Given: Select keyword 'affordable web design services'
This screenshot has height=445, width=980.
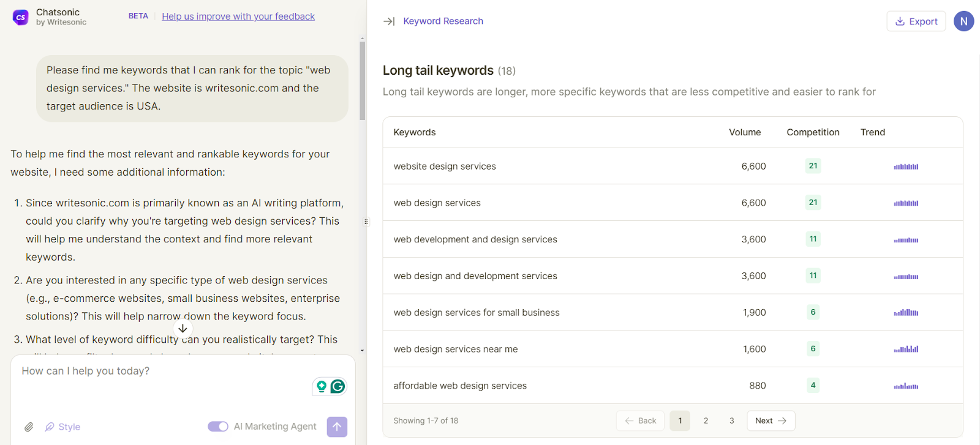Looking at the screenshot, I should 460,386.
